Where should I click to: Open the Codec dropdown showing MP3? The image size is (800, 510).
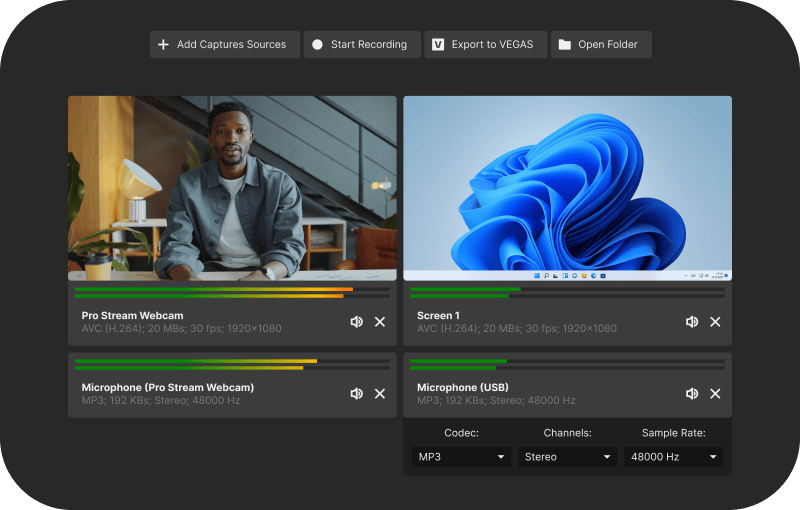[x=461, y=457]
